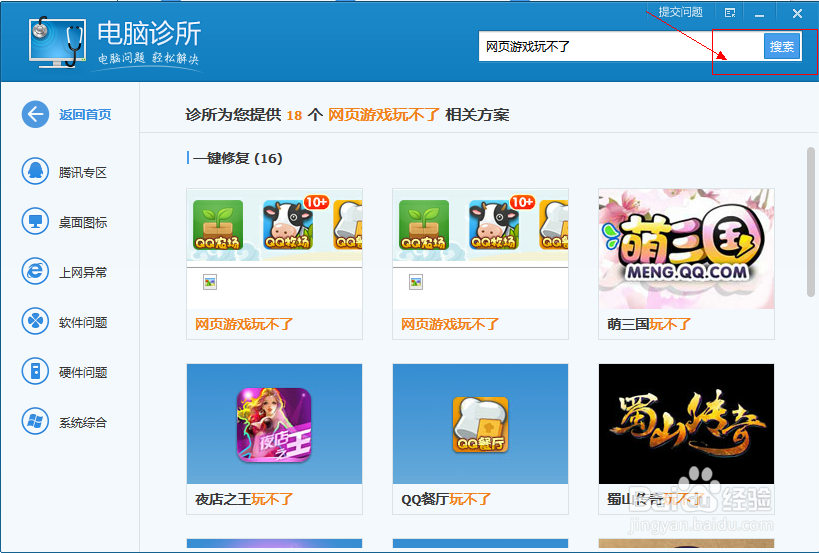Click the 蜀山传奇 game thumbnail
The height and width of the screenshot is (553, 819).
pos(686,424)
